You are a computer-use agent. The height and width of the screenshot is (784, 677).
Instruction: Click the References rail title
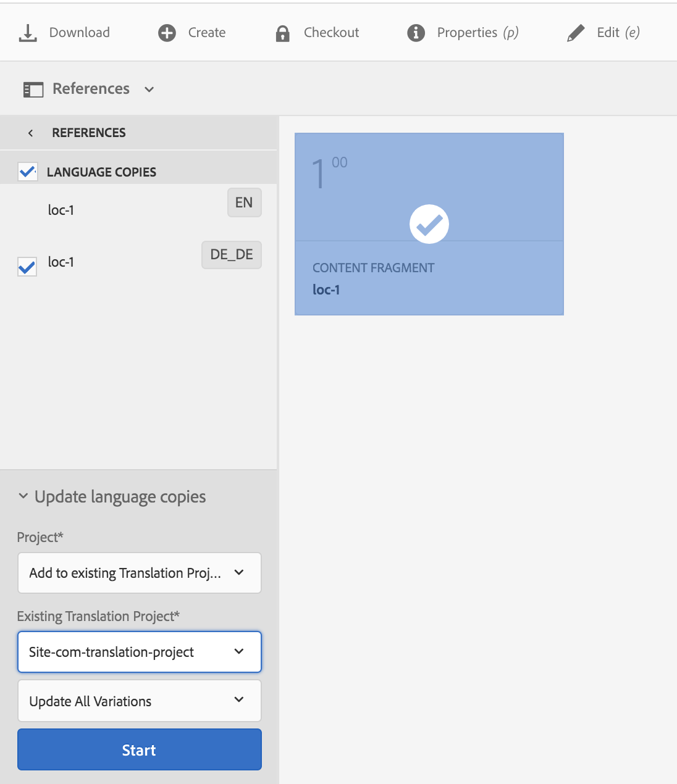coord(91,89)
